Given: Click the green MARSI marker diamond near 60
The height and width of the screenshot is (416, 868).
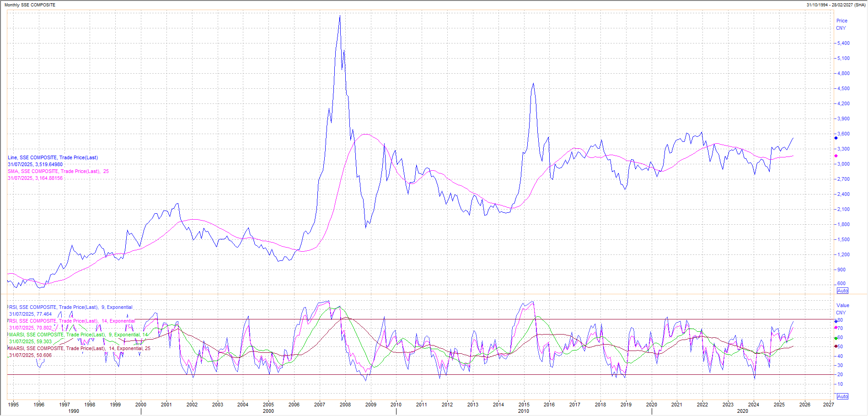Looking at the screenshot, I should click(836, 338).
